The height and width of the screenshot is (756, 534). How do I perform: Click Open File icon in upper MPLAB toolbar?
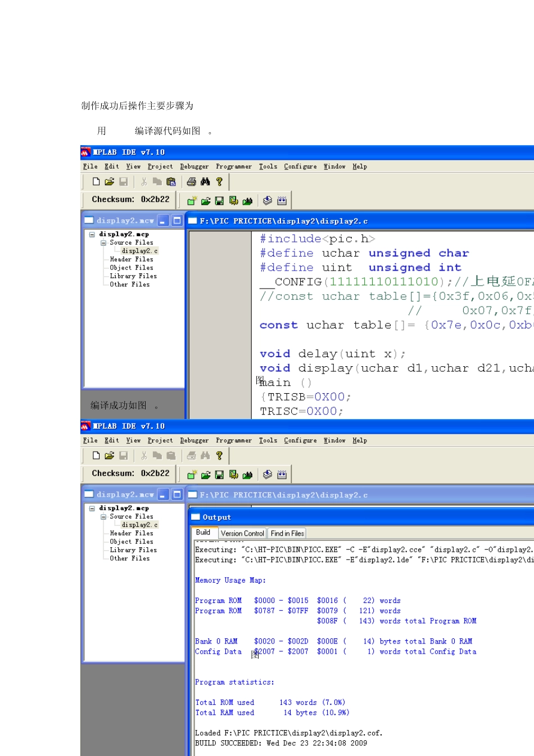(x=109, y=182)
